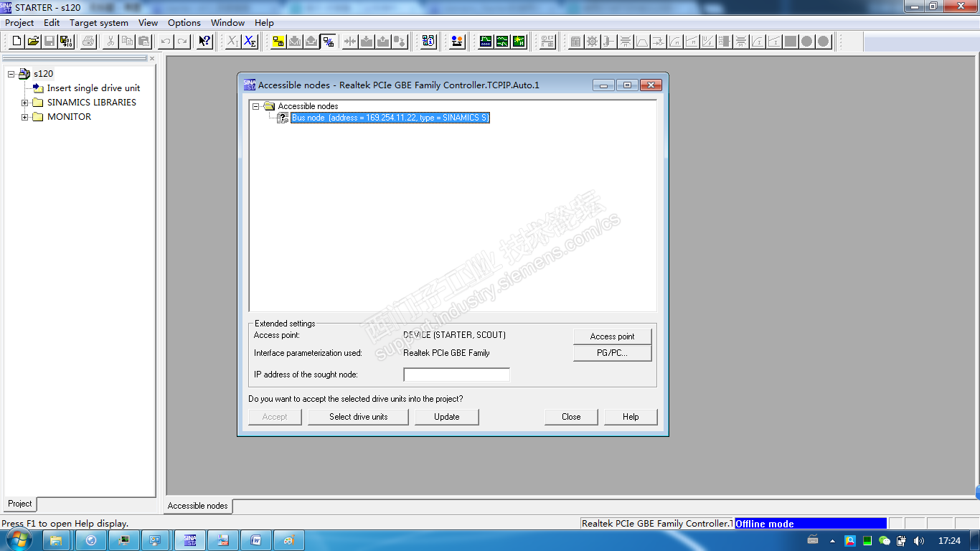Collapse the s120 project tree node
The width and height of the screenshot is (980, 551).
(x=11, y=74)
